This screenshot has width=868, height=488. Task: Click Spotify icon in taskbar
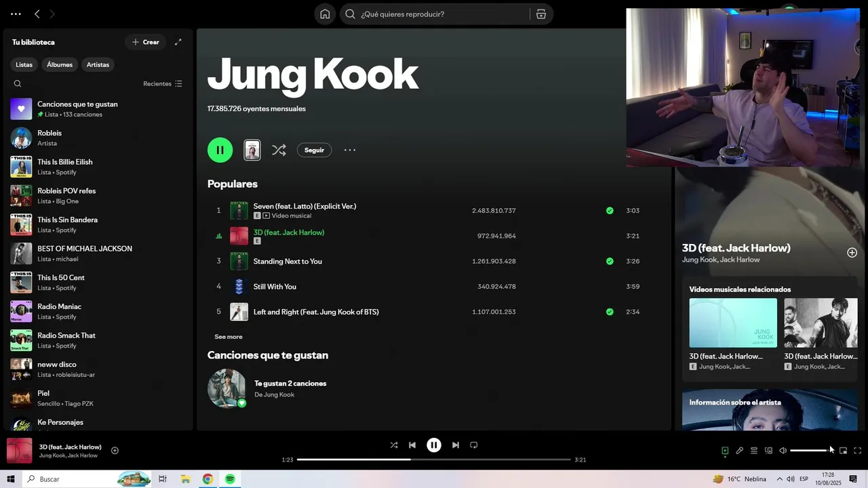[230, 479]
